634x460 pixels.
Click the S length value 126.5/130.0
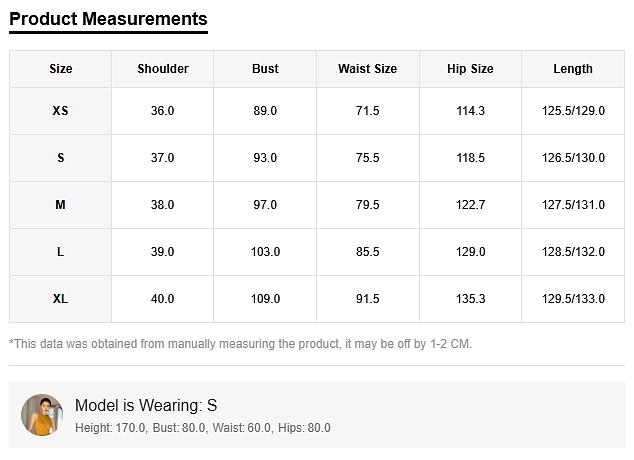tap(572, 158)
